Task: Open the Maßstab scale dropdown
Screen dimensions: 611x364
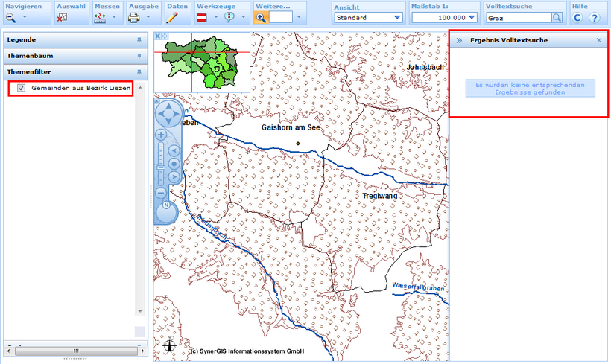Action: pyautogui.click(x=445, y=17)
